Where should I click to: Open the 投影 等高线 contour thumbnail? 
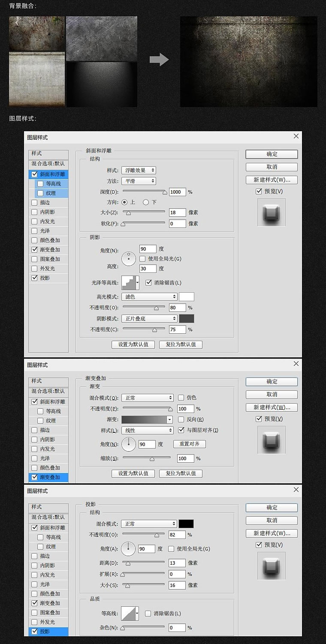click(x=128, y=614)
